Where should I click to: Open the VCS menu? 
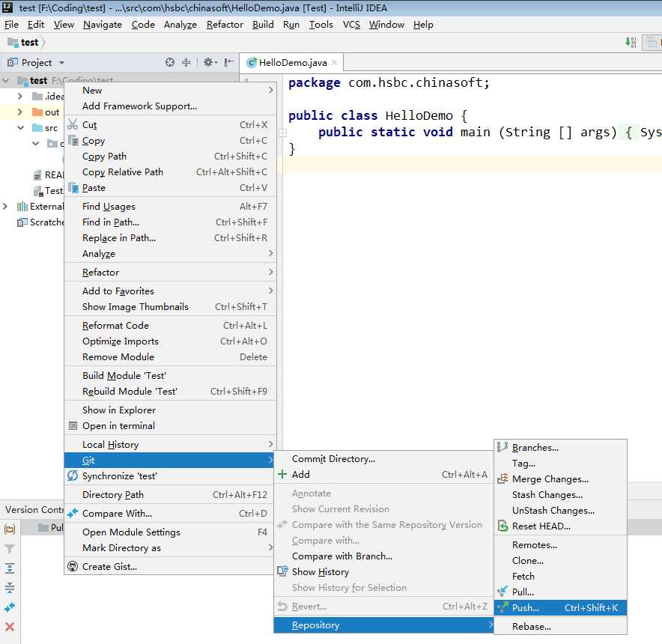click(351, 25)
